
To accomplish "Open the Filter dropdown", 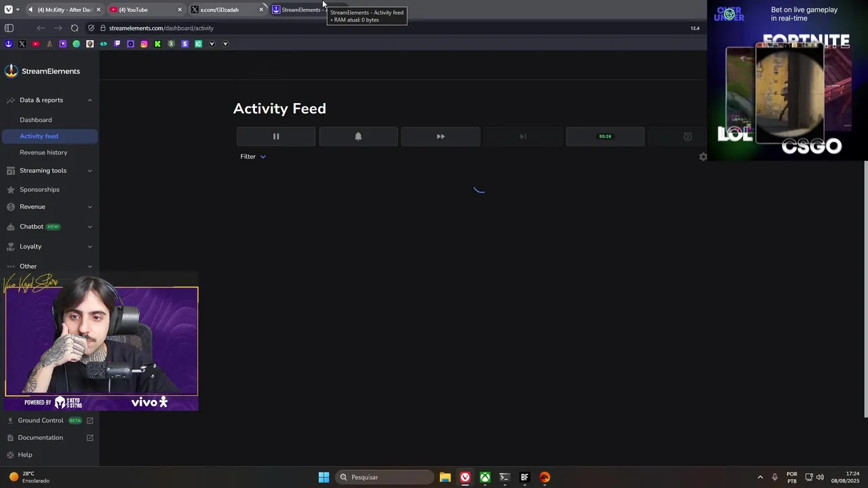I will click(x=253, y=157).
